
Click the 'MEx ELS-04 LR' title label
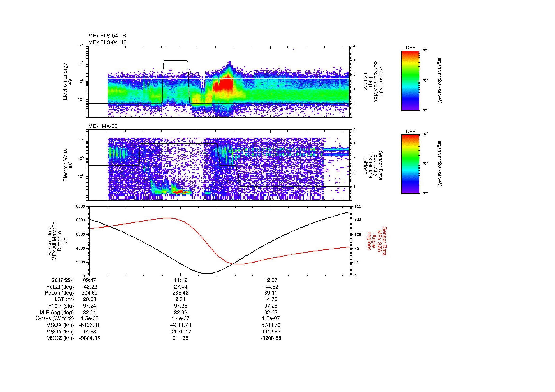[107, 36]
